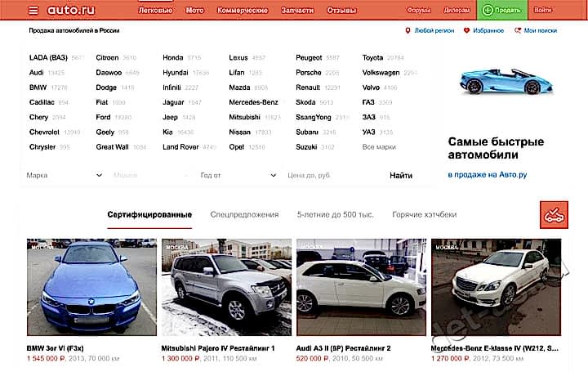Select the Audi brand link
Viewport: 588px width, 372px height.
coord(37,73)
